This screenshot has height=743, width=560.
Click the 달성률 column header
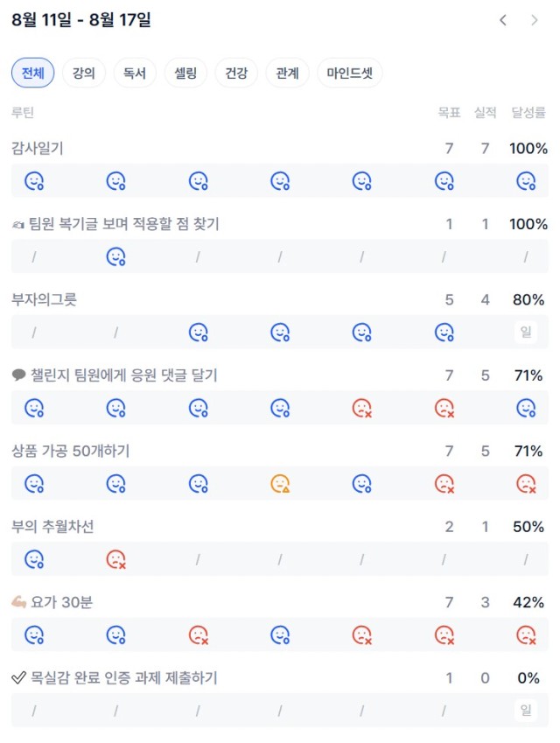point(528,113)
